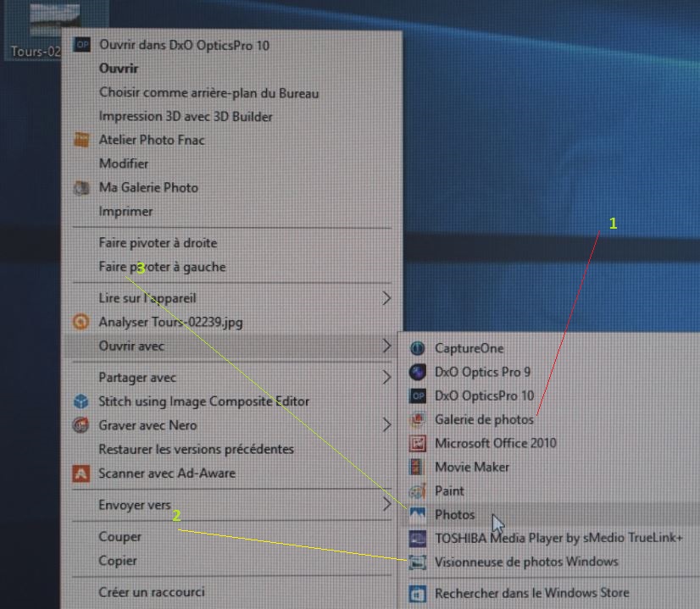Expand the Ouvrir avec submenu arrow
The height and width of the screenshot is (609, 700).
386,346
